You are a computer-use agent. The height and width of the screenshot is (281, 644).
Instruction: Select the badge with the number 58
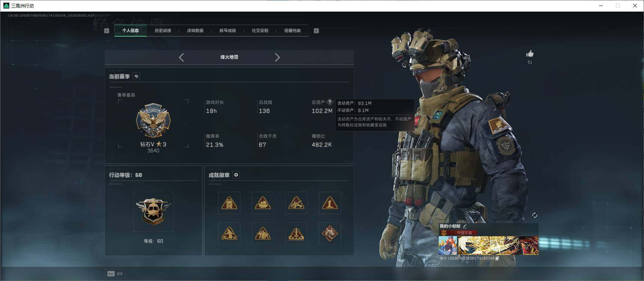pyautogui.click(x=229, y=203)
